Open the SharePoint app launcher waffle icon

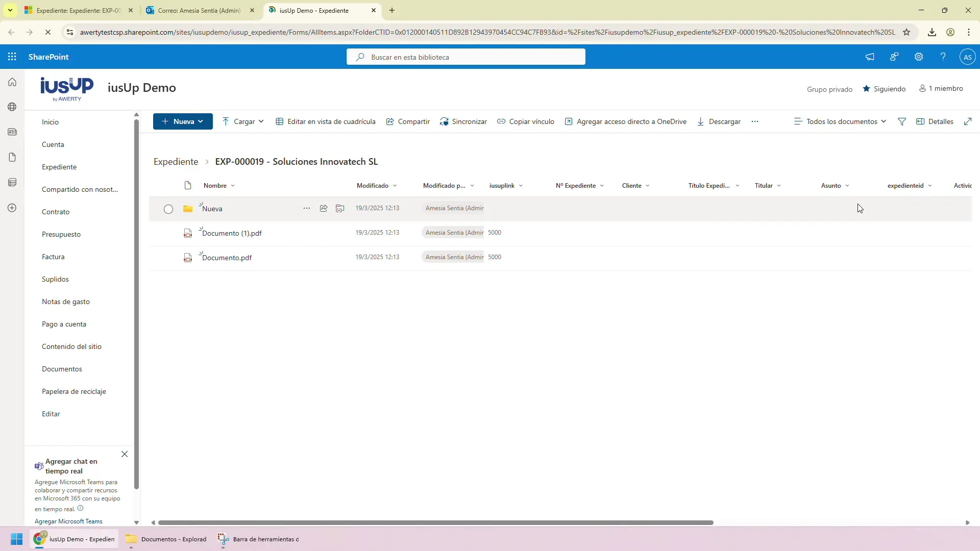tap(12, 57)
